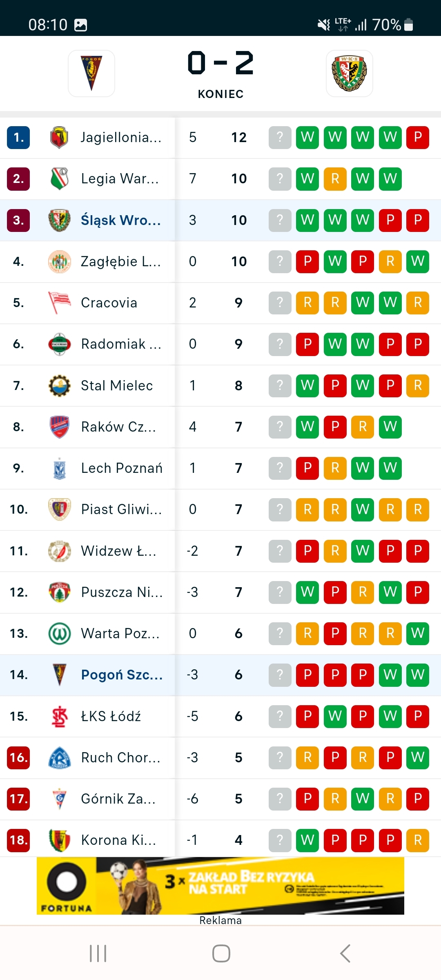Tap the Legia Warszawa crest icon
The image size is (441, 980).
59,178
